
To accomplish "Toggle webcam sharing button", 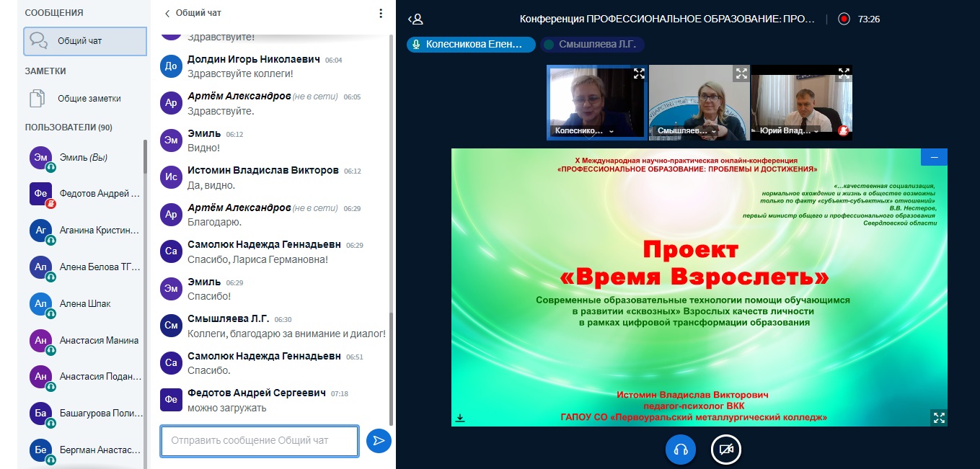I will [725, 450].
